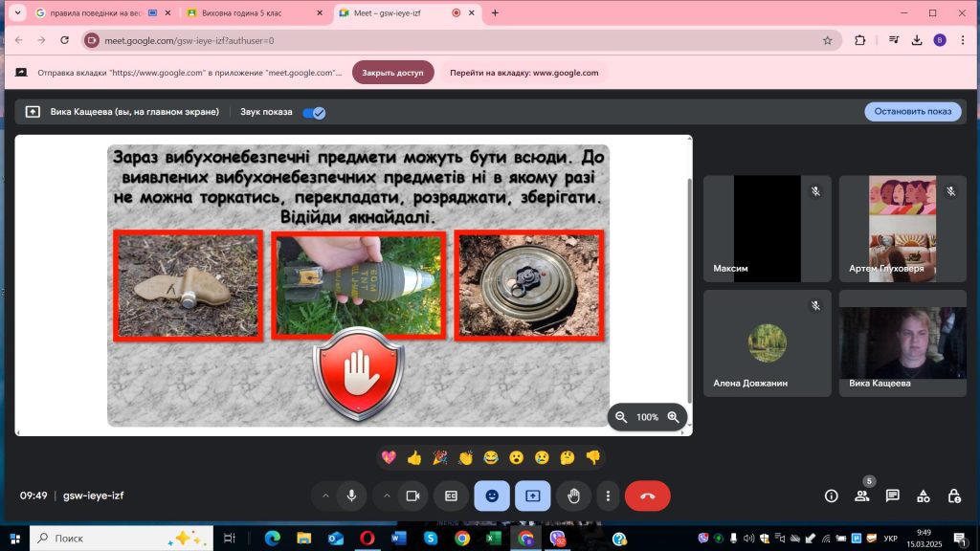The width and height of the screenshot is (980, 551).
Task: View site information icon in address bar
Action: coord(92,40)
